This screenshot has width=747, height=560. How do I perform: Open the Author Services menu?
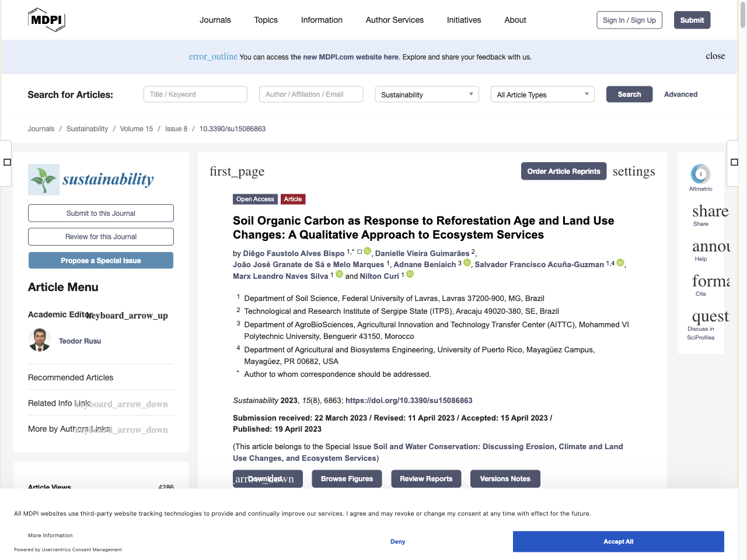pyautogui.click(x=395, y=20)
